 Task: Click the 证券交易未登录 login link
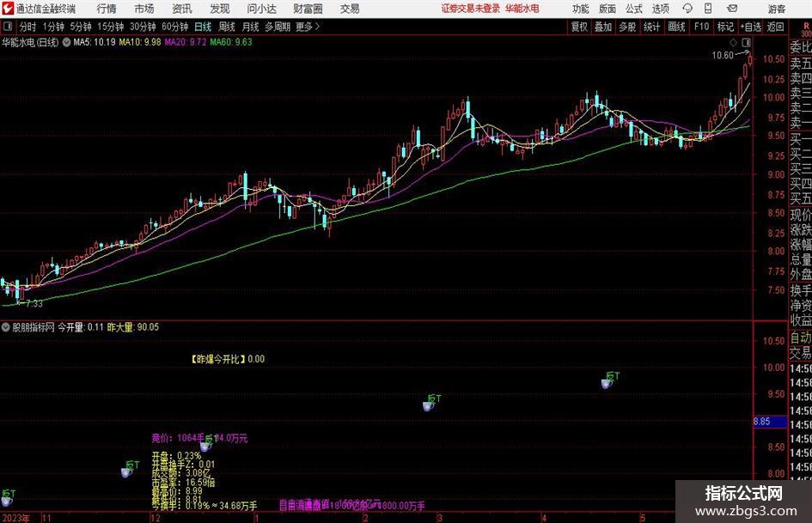pyautogui.click(x=471, y=9)
